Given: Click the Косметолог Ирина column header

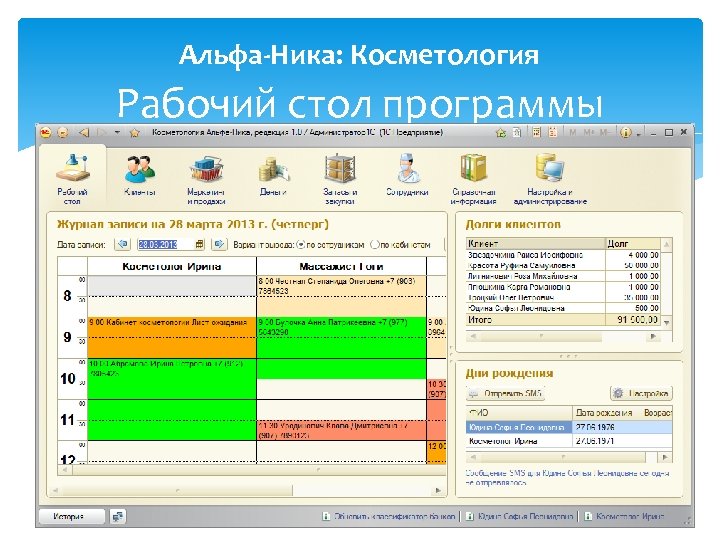Looking at the screenshot, I should pos(172,266).
